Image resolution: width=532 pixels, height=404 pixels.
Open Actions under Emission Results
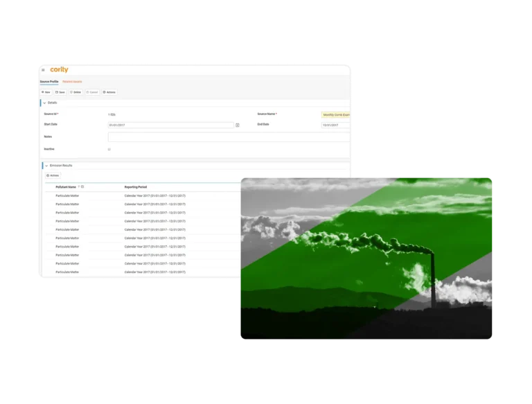(x=53, y=175)
